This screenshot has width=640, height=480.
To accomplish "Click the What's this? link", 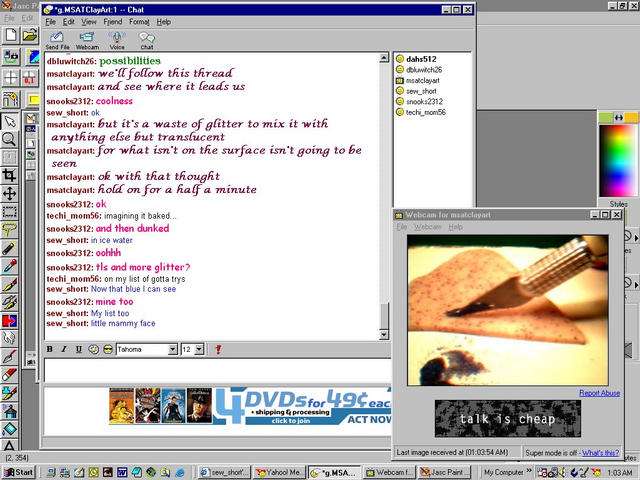I will 600,453.
